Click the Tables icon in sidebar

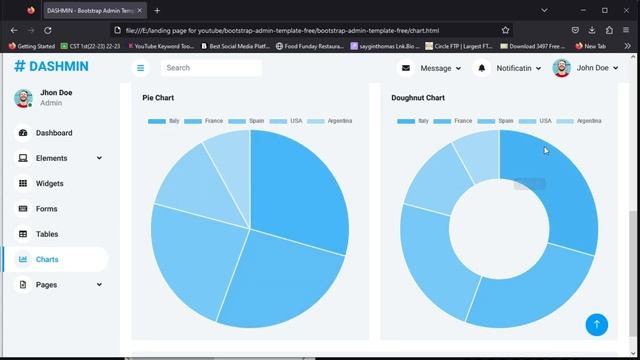click(x=23, y=234)
